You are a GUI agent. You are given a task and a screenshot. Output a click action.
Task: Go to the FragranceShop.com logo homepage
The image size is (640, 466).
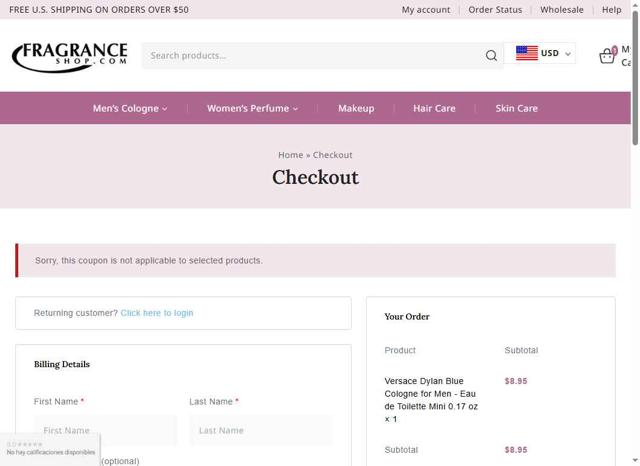coord(69,56)
